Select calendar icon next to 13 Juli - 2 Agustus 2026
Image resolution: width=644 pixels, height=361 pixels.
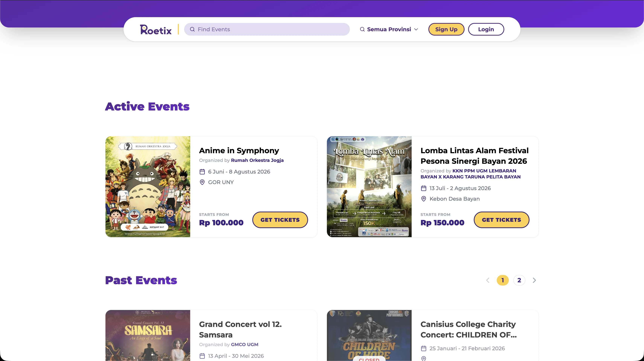424,188
